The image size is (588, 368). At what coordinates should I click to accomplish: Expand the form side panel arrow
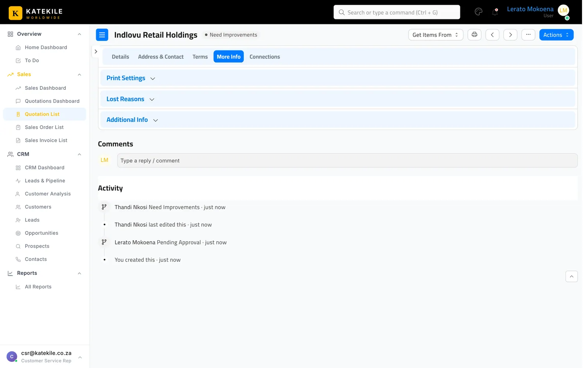(96, 52)
